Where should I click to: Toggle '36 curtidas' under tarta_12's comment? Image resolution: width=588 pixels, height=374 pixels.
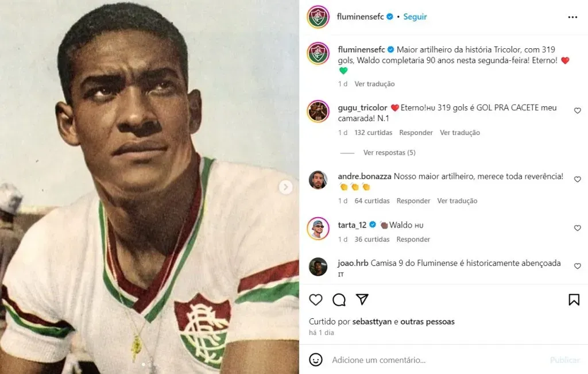coord(372,239)
